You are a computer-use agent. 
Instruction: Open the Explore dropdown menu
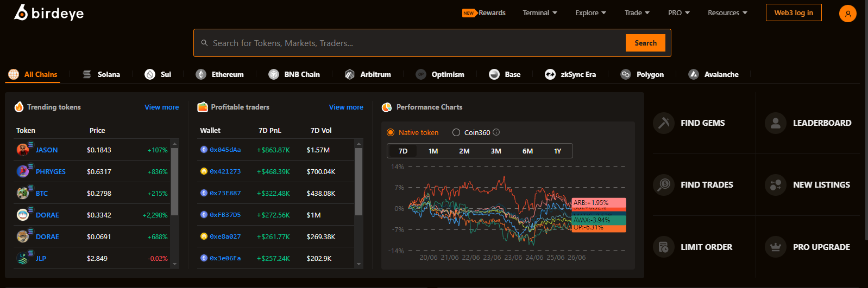pos(591,12)
